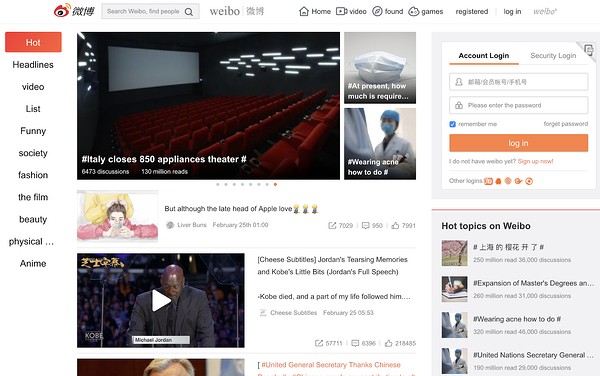Select the video category in sidebar
Viewport: 600px width, 376px height.
click(x=33, y=87)
